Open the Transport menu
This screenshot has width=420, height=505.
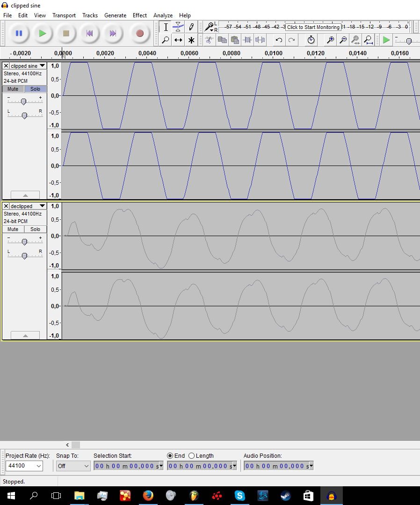point(64,15)
